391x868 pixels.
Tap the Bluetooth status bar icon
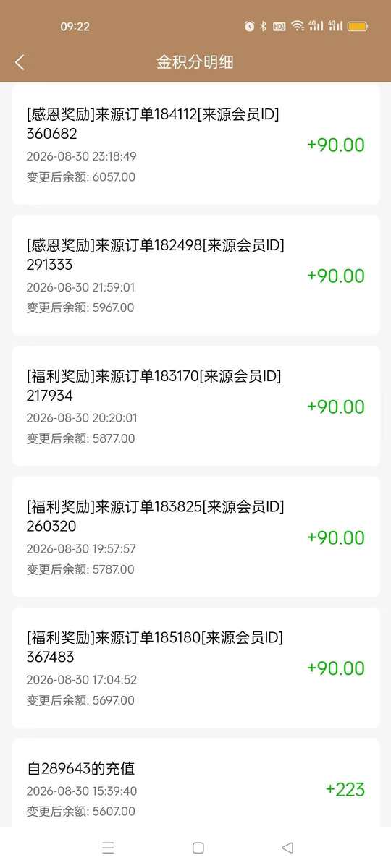click(x=264, y=26)
